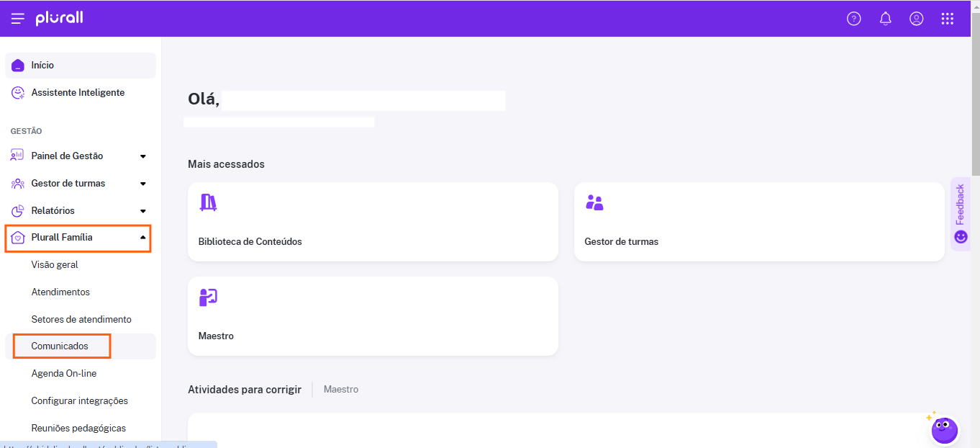Click the Gestor de turmas card people icon
Viewport: 980px width, 448px height.
click(594, 202)
